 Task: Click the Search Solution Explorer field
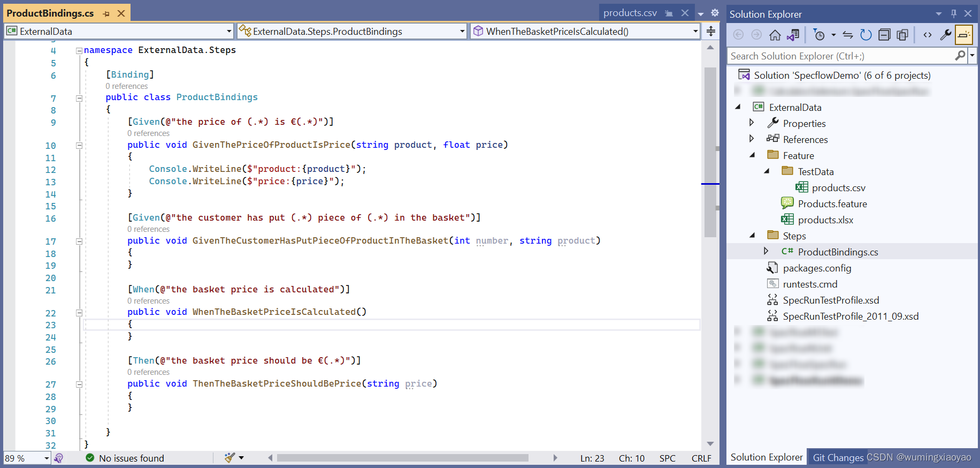(841, 56)
